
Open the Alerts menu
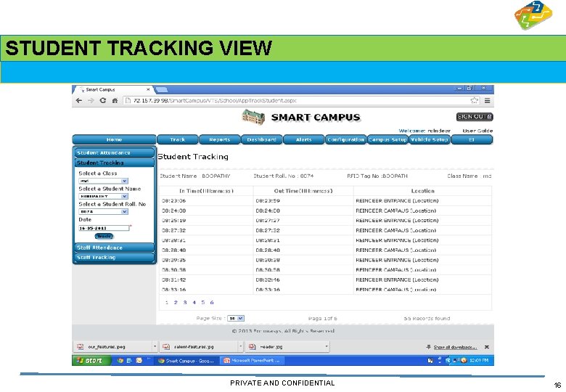[303, 139]
